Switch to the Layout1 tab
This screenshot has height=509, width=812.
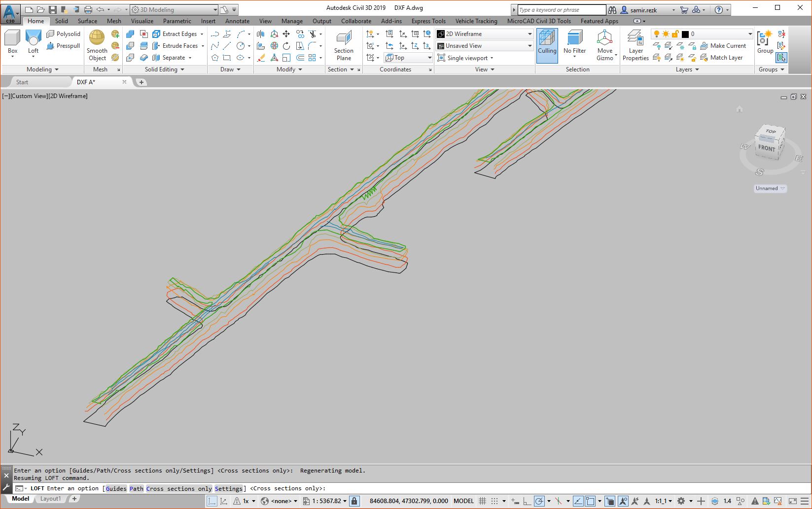pyautogui.click(x=50, y=498)
